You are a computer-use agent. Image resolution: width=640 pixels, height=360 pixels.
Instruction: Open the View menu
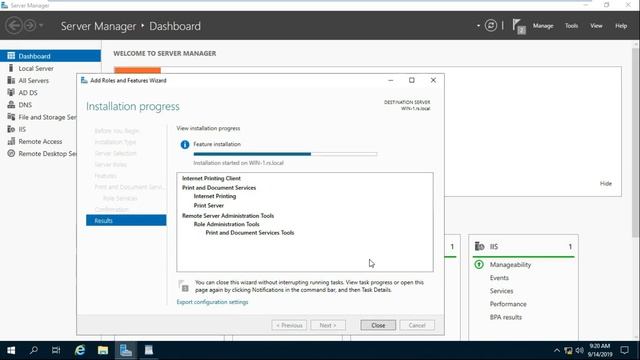point(596,26)
